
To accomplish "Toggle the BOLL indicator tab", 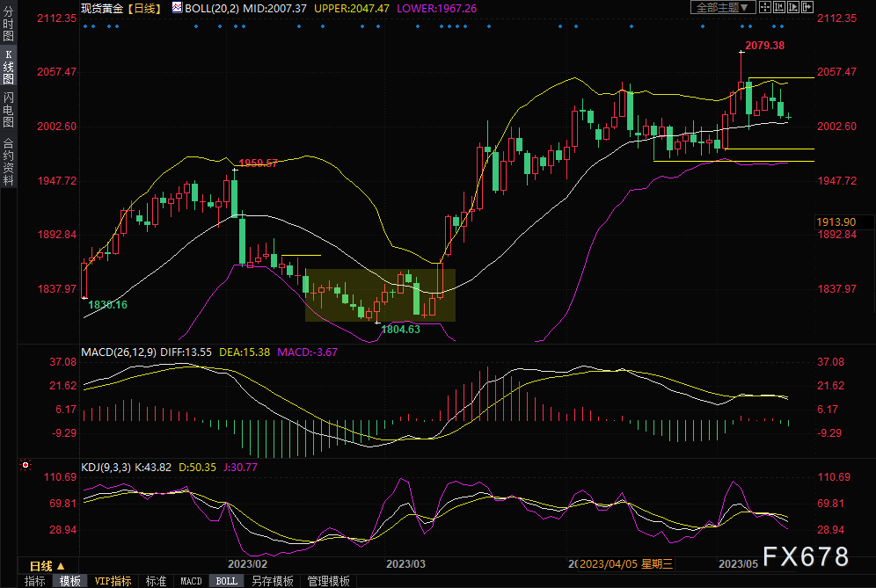I will 226,581.
